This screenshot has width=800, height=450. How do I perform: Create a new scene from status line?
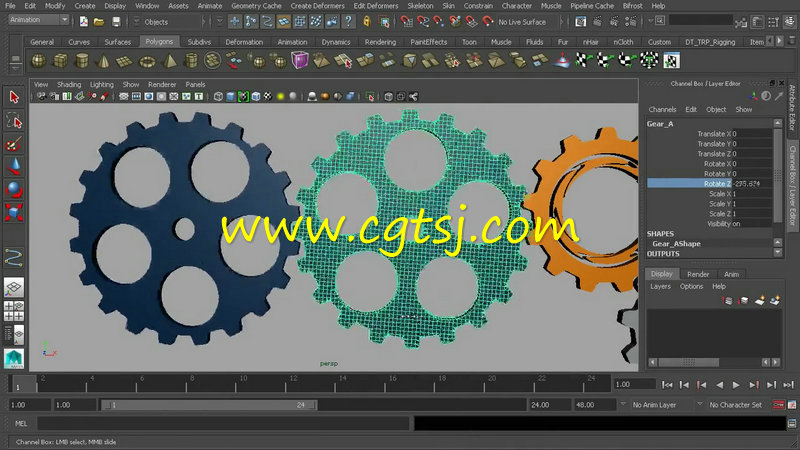[84, 21]
